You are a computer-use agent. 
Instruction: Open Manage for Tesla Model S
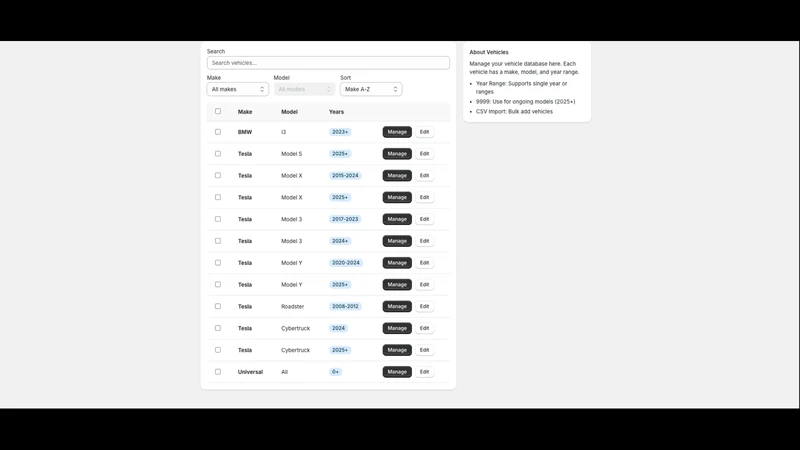(x=397, y=154)
